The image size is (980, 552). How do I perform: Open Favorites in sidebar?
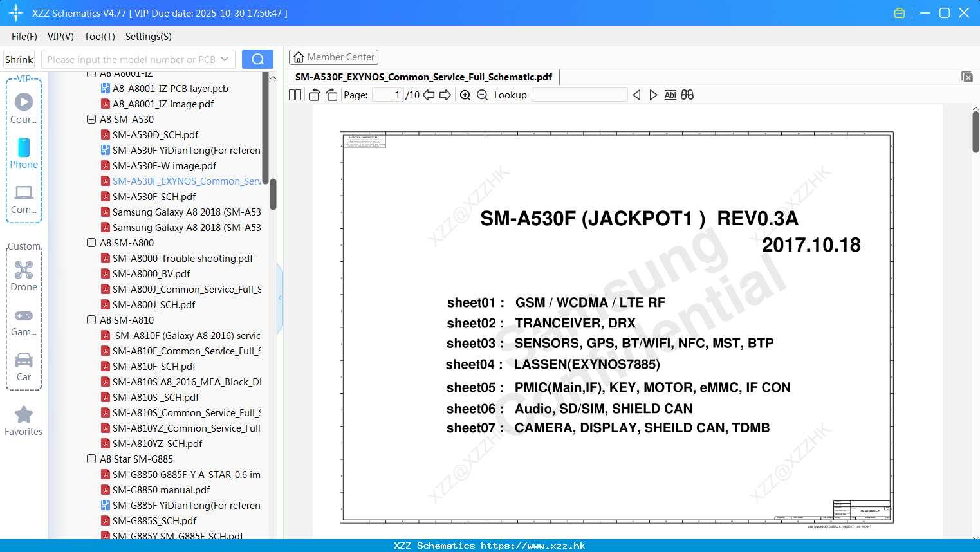24,421
